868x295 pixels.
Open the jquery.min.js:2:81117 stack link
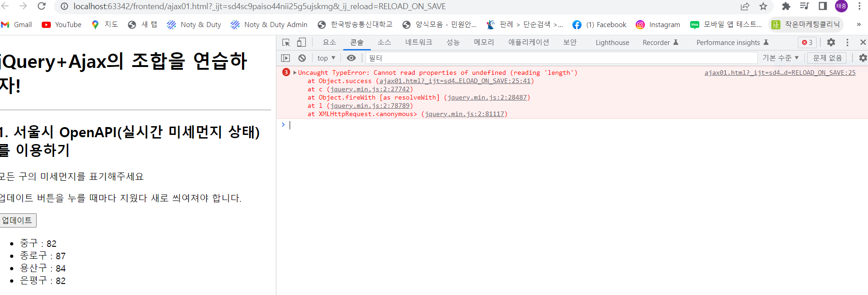tap(465, 114)
